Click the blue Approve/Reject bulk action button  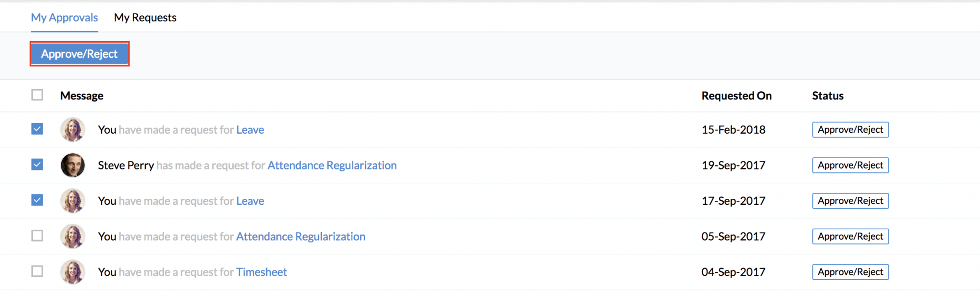pos(79,54)
